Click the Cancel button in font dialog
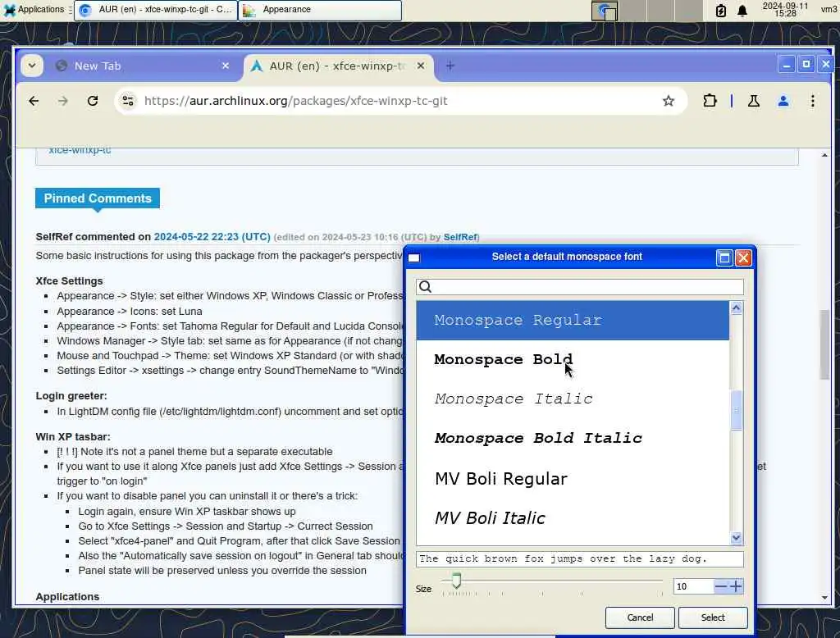The image size is (840, 638). [x=640, y=617]
